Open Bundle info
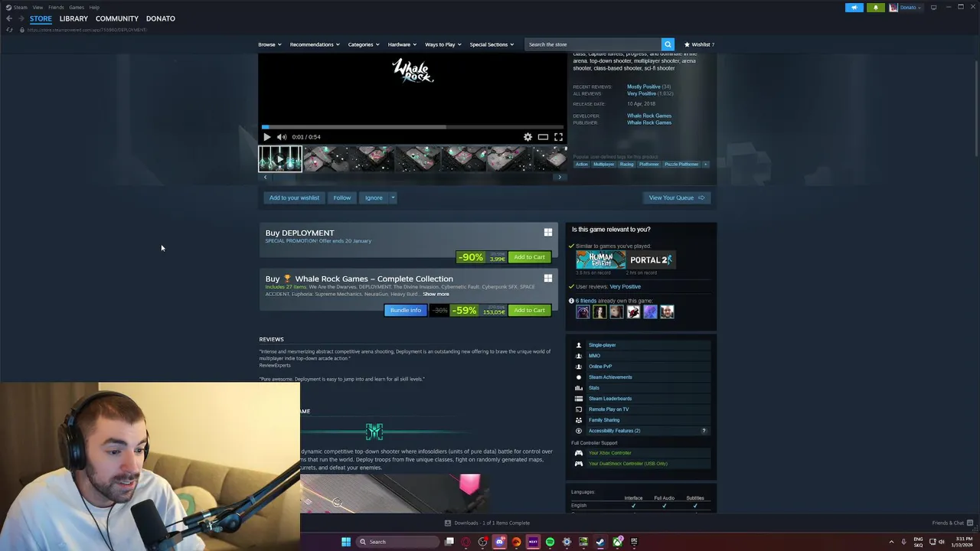 [406, 310]
